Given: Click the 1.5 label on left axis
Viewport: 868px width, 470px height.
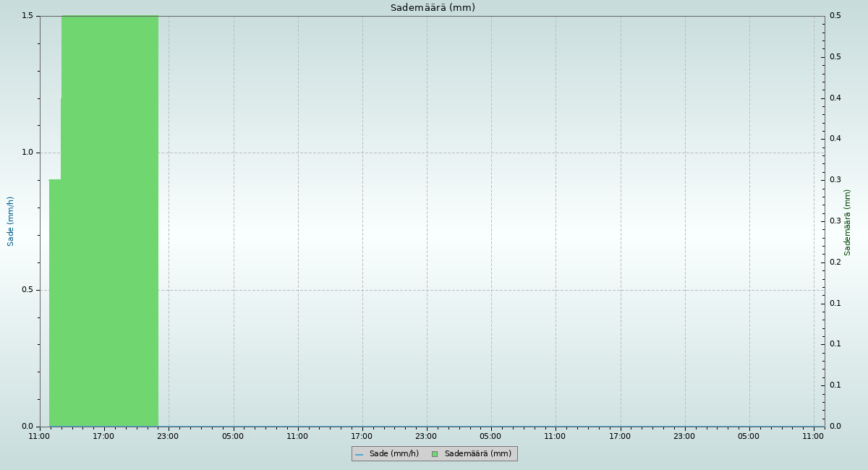Looking at the screenshot, I should [x=28, y=16].
